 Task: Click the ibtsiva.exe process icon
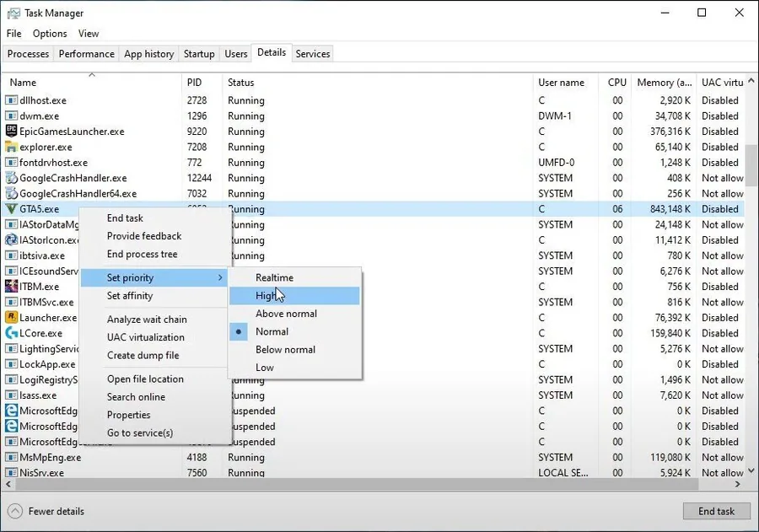(11, 255)
